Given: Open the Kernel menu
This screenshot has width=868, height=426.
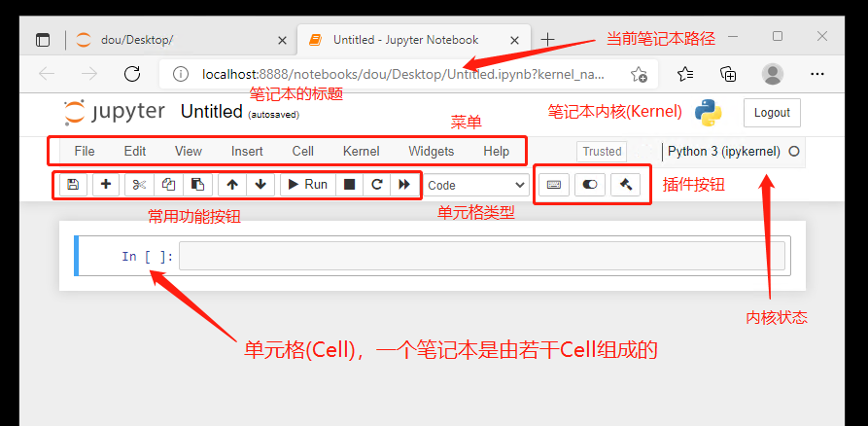Looking at the screenshot, I should point(361,152).
